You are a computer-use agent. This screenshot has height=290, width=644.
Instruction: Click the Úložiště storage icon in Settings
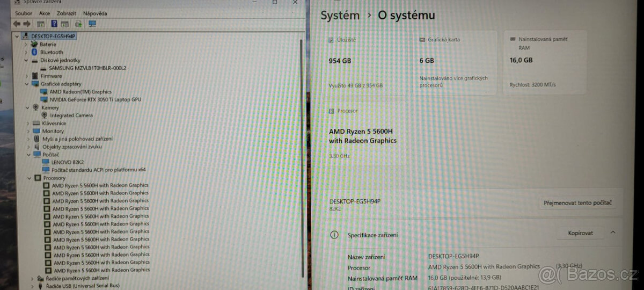coord(331,39)
